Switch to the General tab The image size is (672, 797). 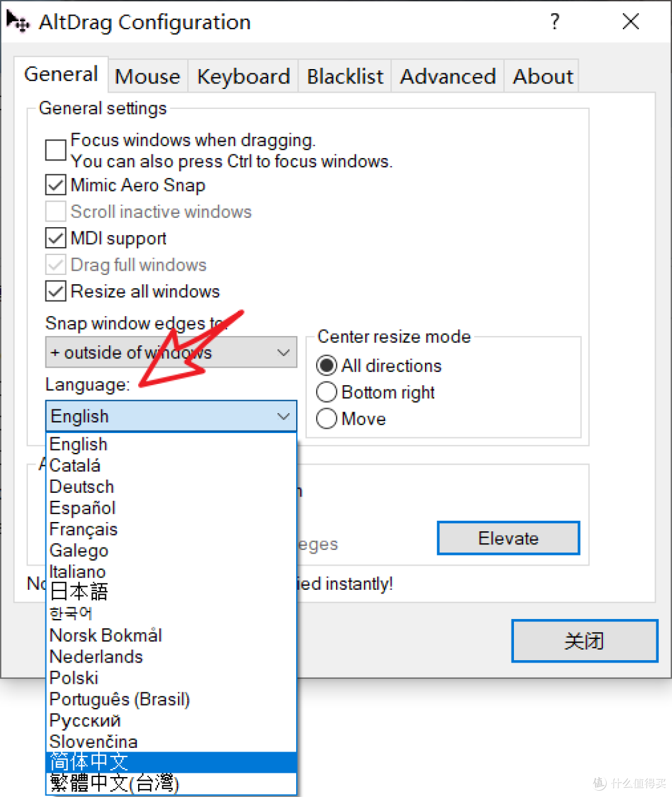(x=61, y=75)
